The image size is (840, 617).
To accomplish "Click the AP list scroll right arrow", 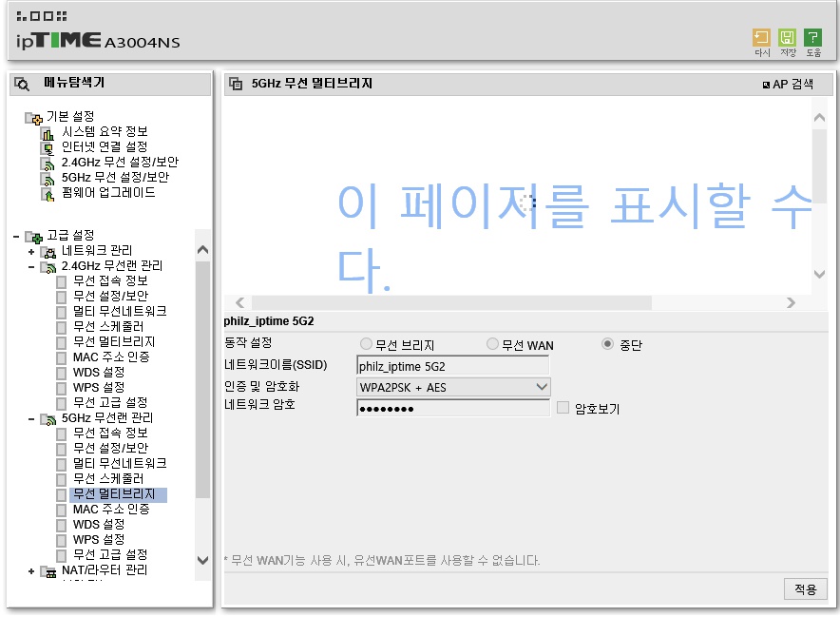I will [x=791, y=303].
